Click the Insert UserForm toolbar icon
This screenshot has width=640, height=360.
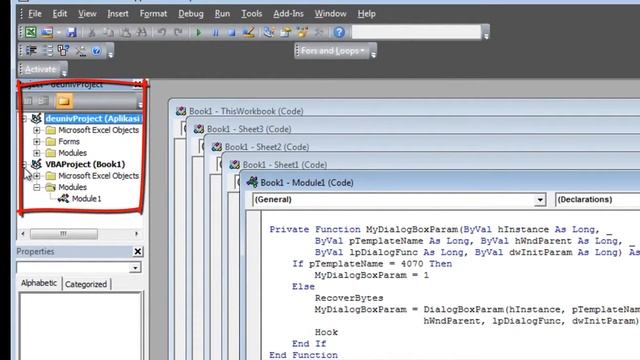pos(47,32)
